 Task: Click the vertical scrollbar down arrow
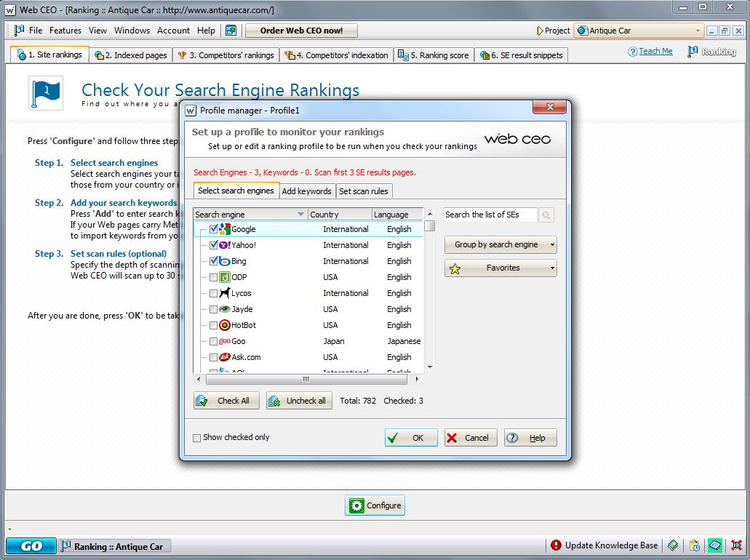click(x=430, y=367)
